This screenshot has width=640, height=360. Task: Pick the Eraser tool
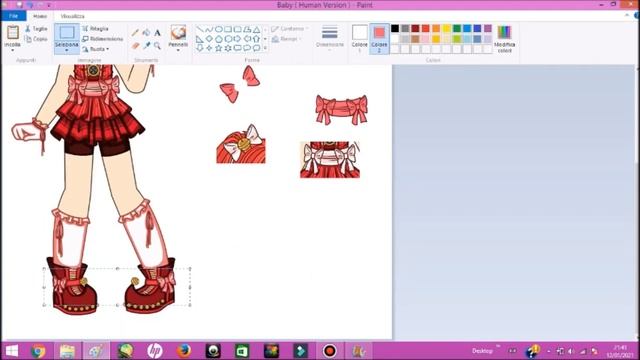click(x=135, y=46)
